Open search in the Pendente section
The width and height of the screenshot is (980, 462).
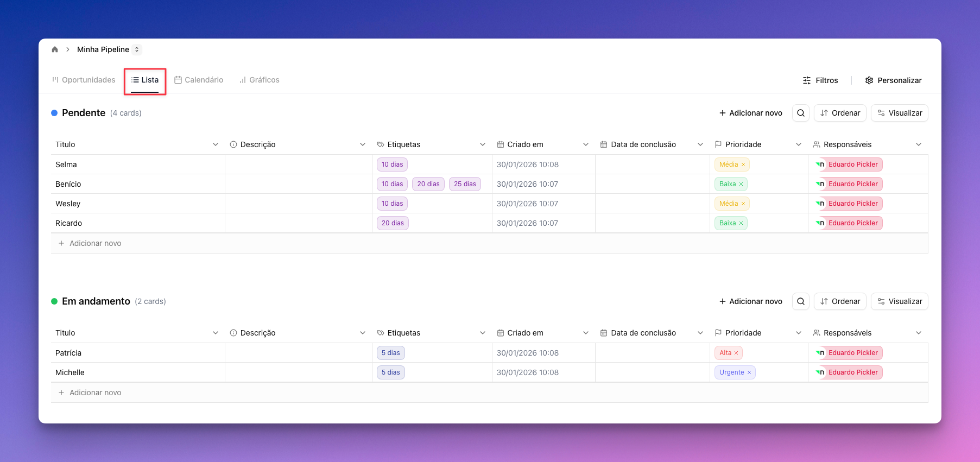(x=801, y=113)
